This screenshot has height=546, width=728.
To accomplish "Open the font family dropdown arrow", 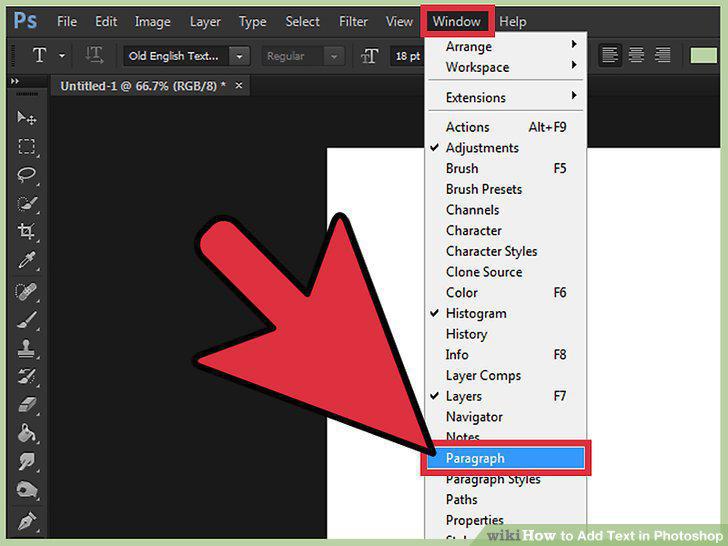I will pyautogui.click(x=239, y=56).
